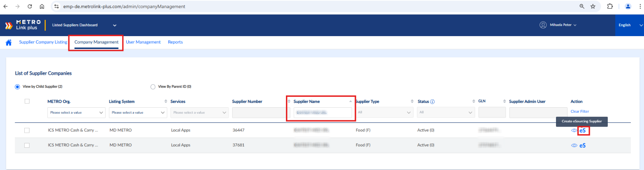Click supplier number 37681 cell
This screenshot has height=170, width=644.
(x=239, y=145)
